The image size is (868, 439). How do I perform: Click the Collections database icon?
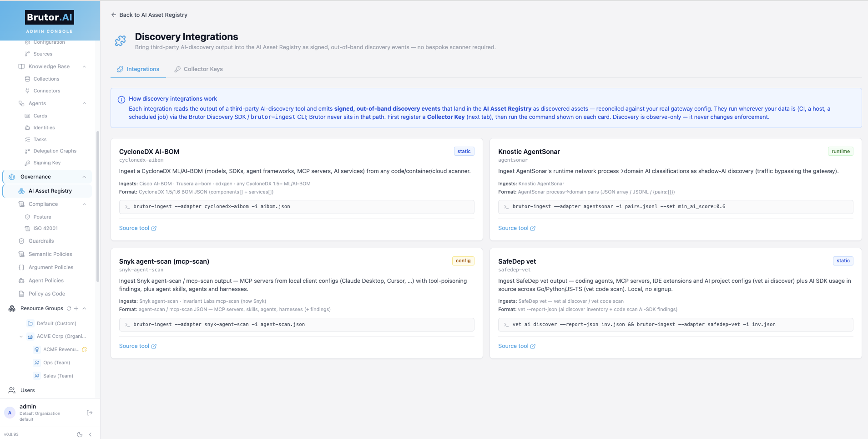coord(27,79)
